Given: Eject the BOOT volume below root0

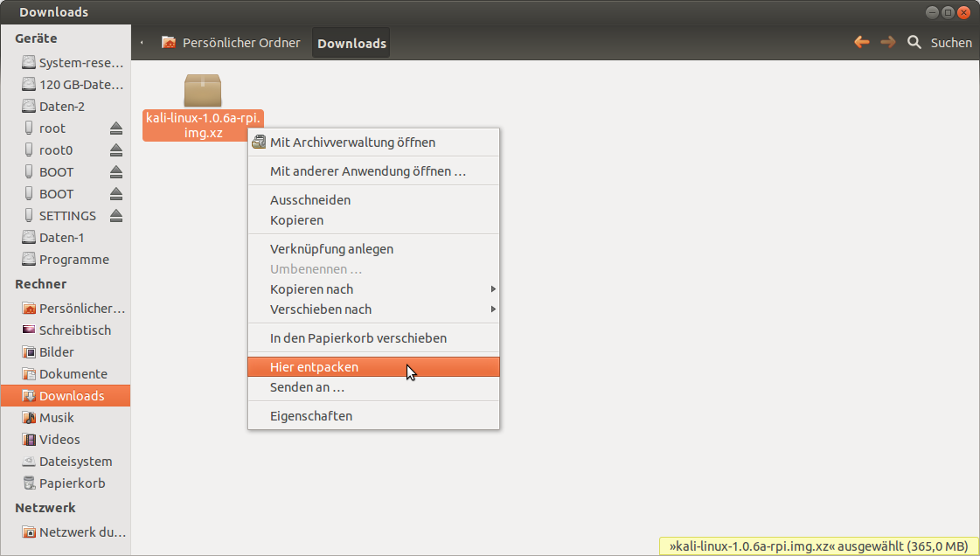Looking at the screenshot, I should coord(116,172).
